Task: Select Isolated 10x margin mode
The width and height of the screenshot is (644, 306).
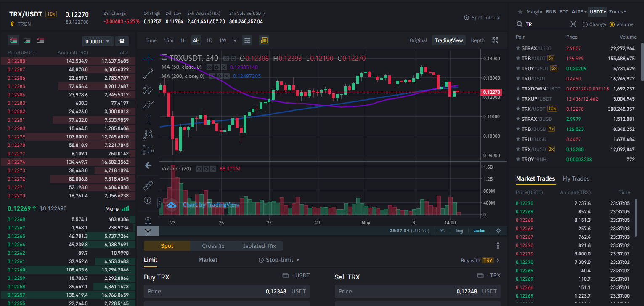Action: [260, 246]
